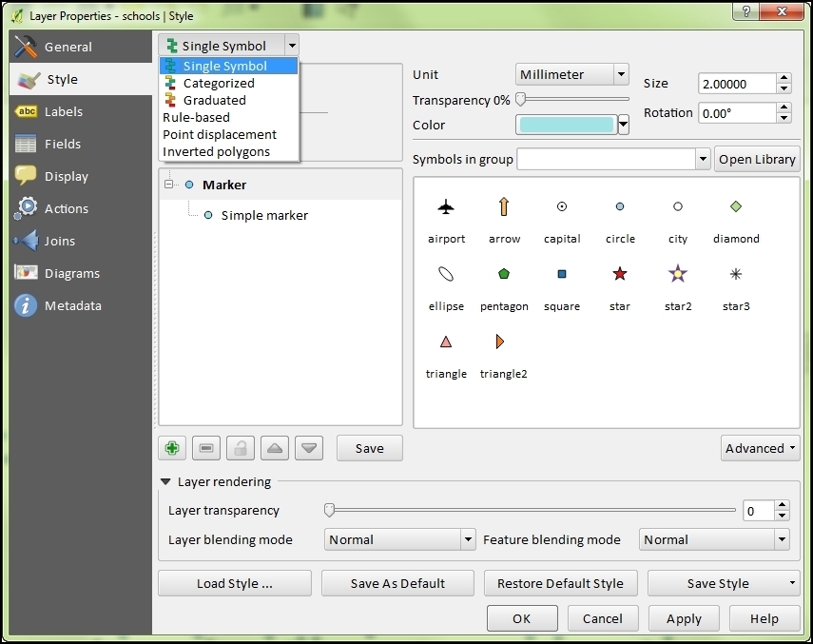This screenshot has height=644, width=813.
Task: Open the Unit dropdown showing Millimeter
Action: pyautogui.click(x=571, y=74)
